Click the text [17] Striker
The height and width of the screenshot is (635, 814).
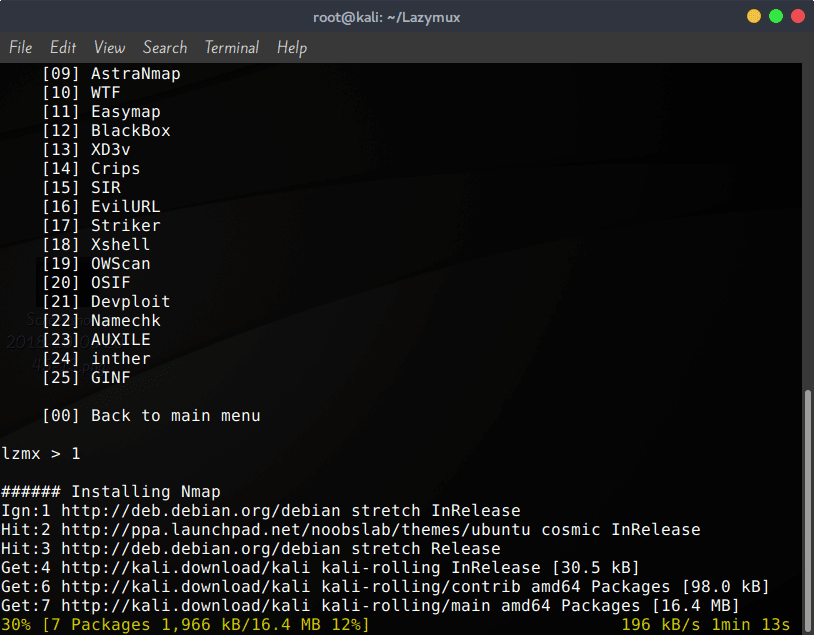[102, 226]
